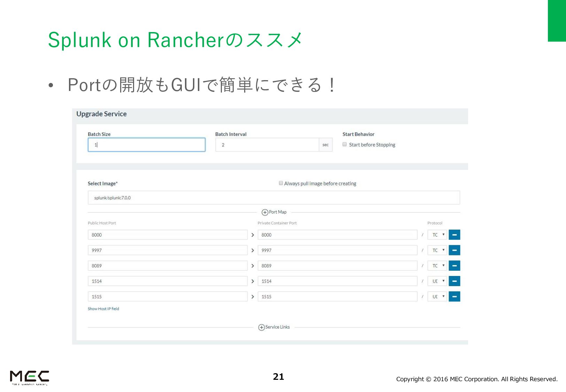Click private container port field 1514
The image size is (566, 392).
(x=338, y=281)
